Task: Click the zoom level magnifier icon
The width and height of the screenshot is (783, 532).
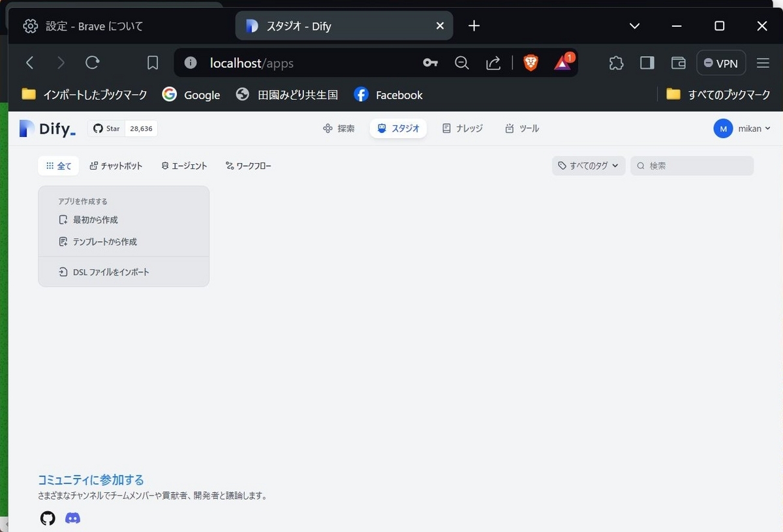Action: tap(462, 63)
